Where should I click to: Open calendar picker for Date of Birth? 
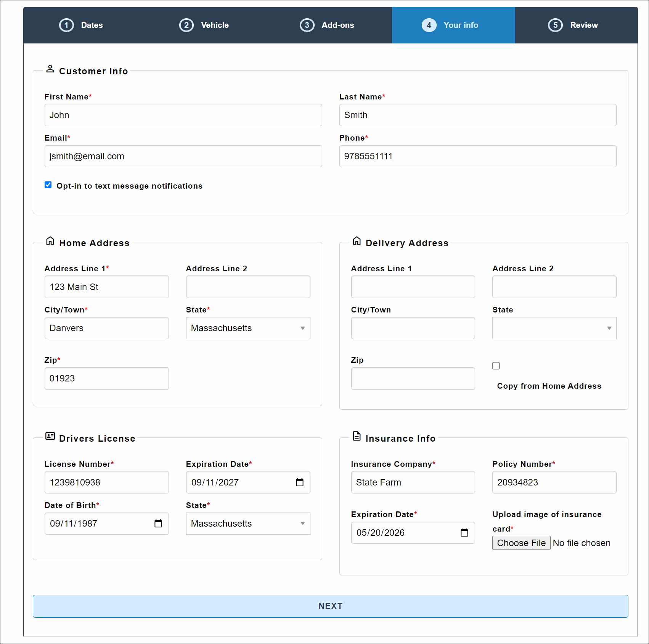click(158, 524)
